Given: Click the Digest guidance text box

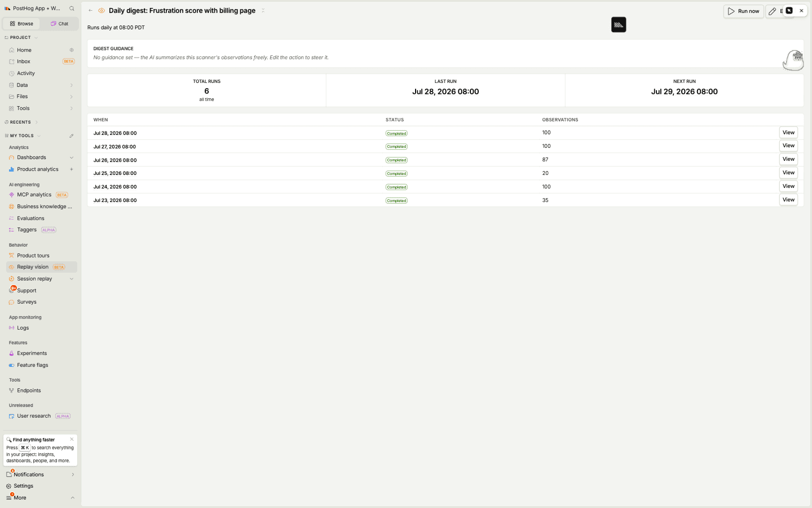Looking at the screenshot, I should pyautogui.click(x=445, y=54).
